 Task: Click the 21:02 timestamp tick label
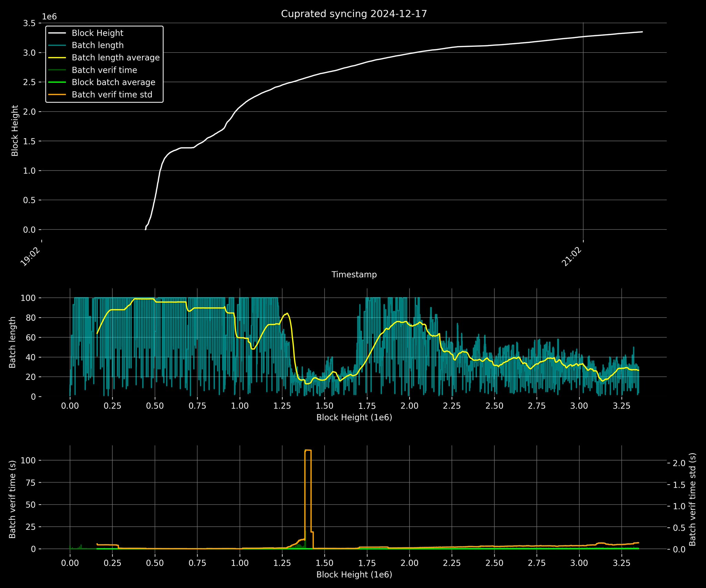(572, 257)
